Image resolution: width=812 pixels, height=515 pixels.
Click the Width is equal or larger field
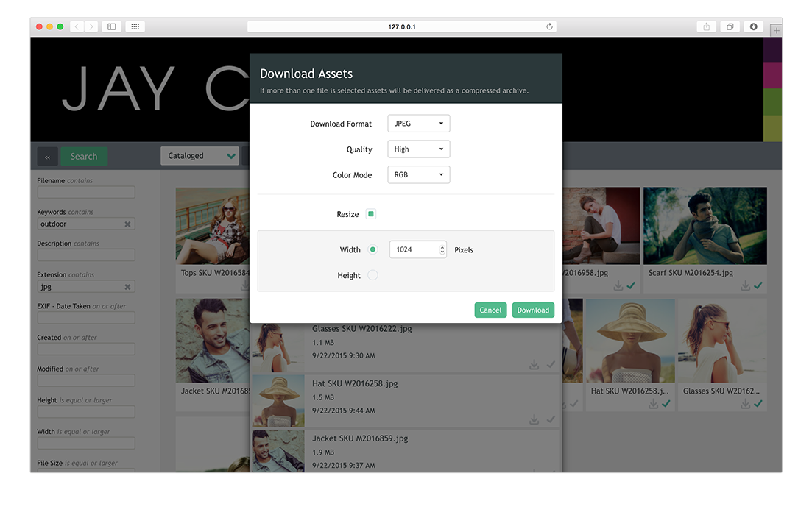tap(86, 444)
